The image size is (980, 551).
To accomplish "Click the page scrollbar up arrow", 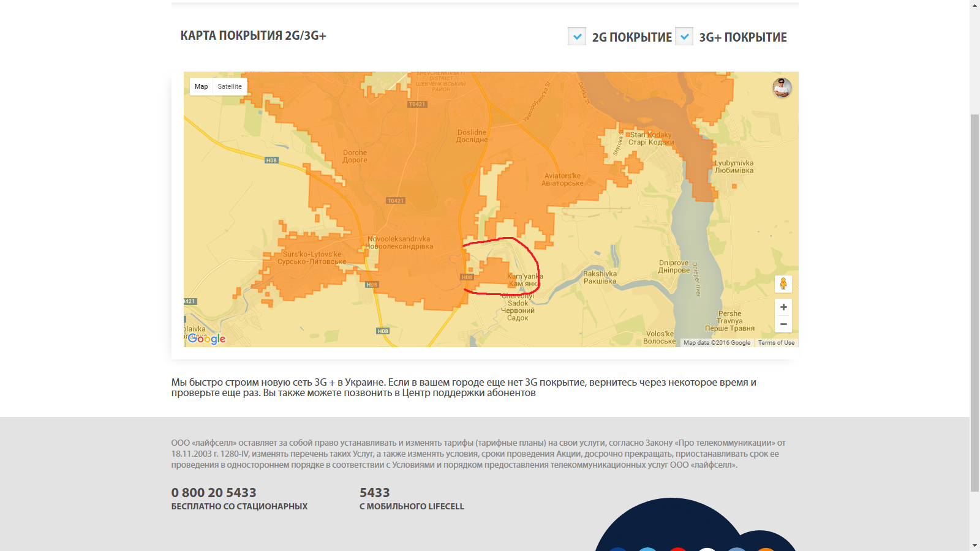I will [x=974, y=5].
